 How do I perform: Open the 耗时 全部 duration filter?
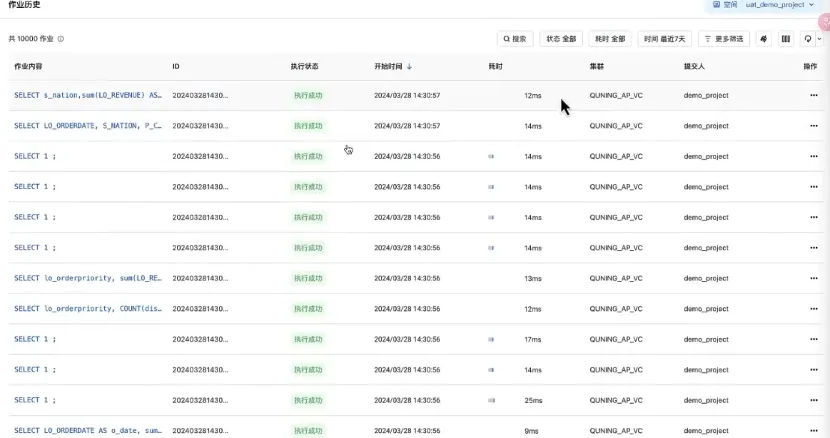point(609,39)
